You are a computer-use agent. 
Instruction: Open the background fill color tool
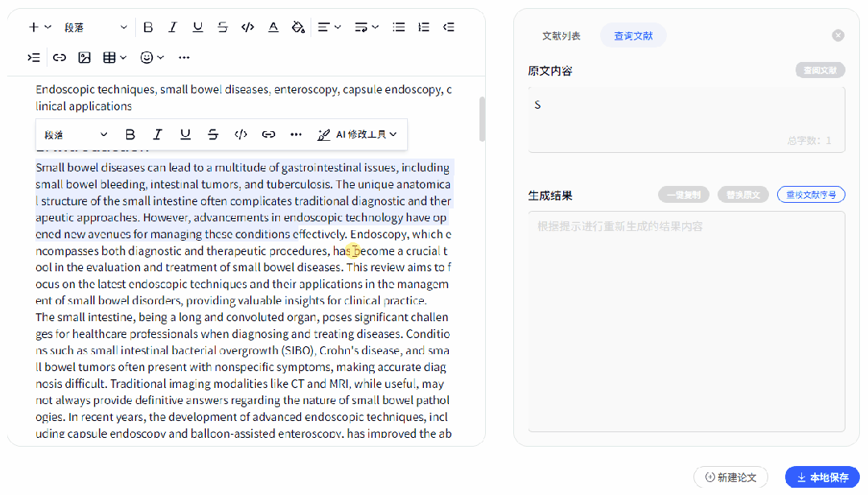click(298, 27)
